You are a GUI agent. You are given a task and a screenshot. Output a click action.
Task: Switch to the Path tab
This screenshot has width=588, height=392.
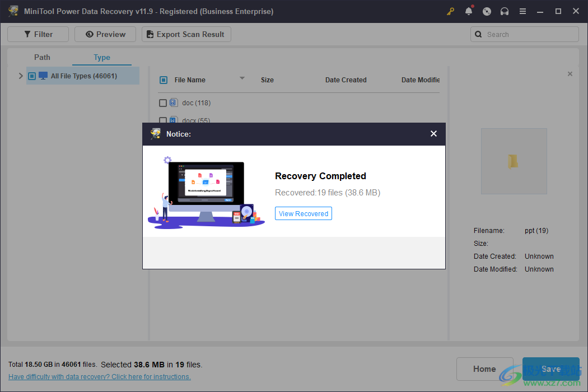[42, 57]
